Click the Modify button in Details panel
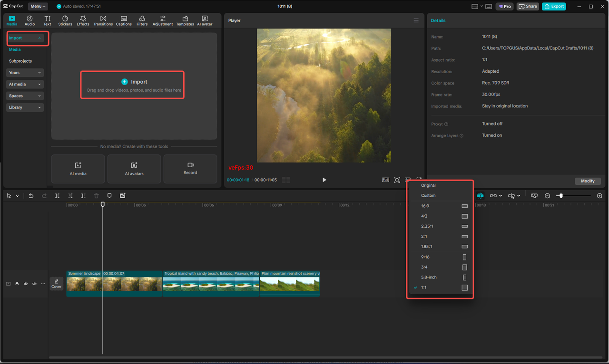Screen dimensions: 609x364 tap(588, 181)
